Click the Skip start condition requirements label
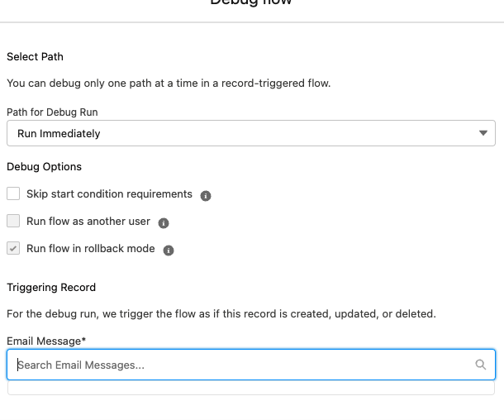The width and height of the screenshot is (504, 420). (109, 194)
